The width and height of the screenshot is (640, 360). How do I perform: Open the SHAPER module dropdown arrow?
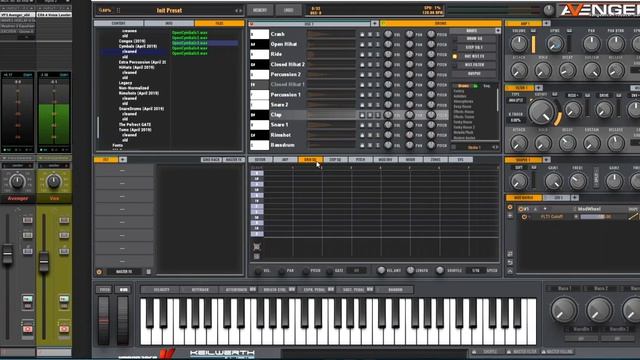click(x=547, y=160)
